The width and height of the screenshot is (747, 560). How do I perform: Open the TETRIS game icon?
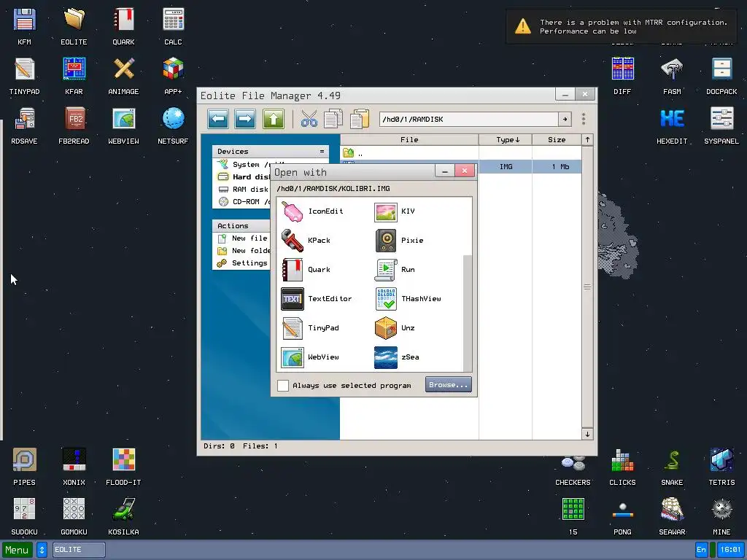tap(721, 467)
